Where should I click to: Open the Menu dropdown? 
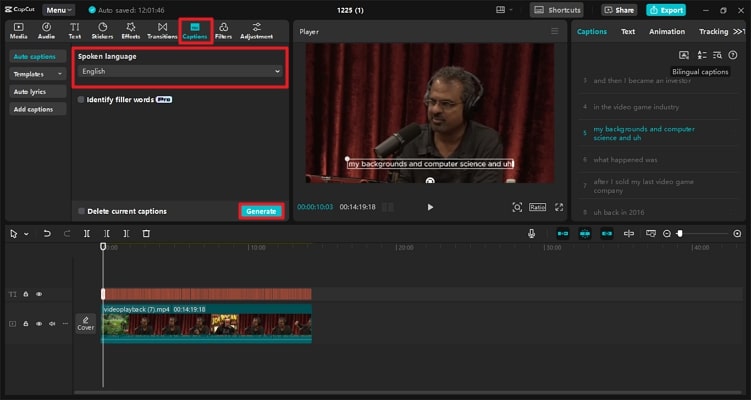pyautogui.click(x=59, y=10)
